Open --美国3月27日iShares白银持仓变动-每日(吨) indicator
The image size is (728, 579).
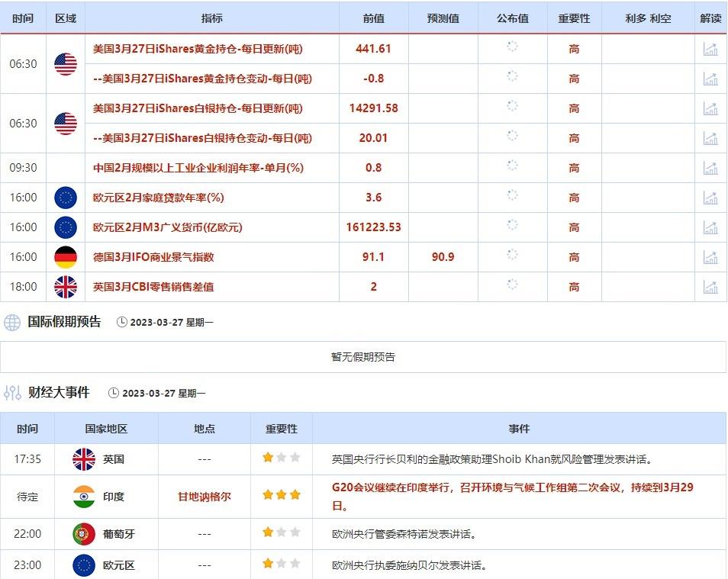pyautogui.click(x=202, y=138)
